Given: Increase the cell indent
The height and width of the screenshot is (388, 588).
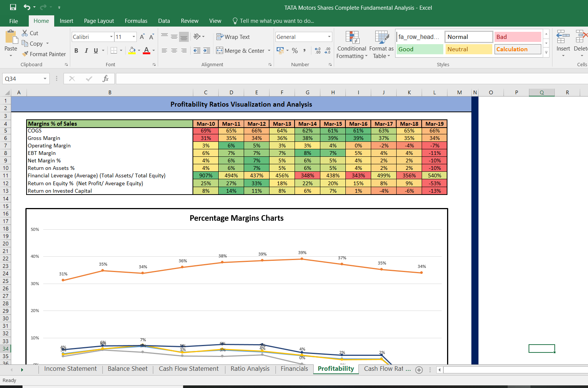Looking at the screenshot, I should pos(207,51).
